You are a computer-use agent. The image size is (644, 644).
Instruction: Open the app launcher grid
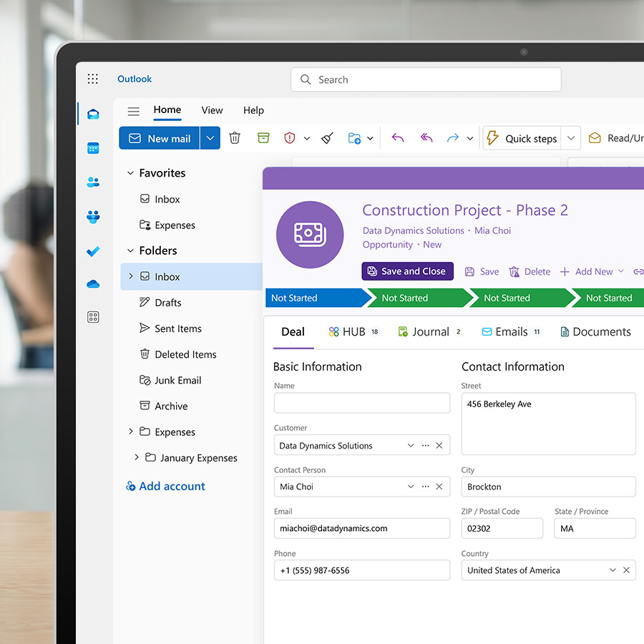pyautogui.click(x=93, y=79)
